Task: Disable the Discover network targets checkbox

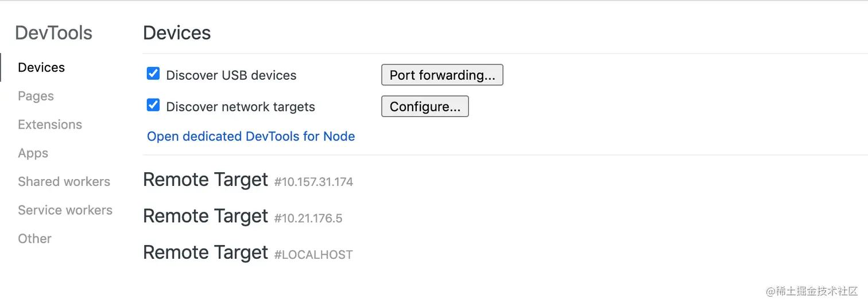Action: (x=153, y=105)
